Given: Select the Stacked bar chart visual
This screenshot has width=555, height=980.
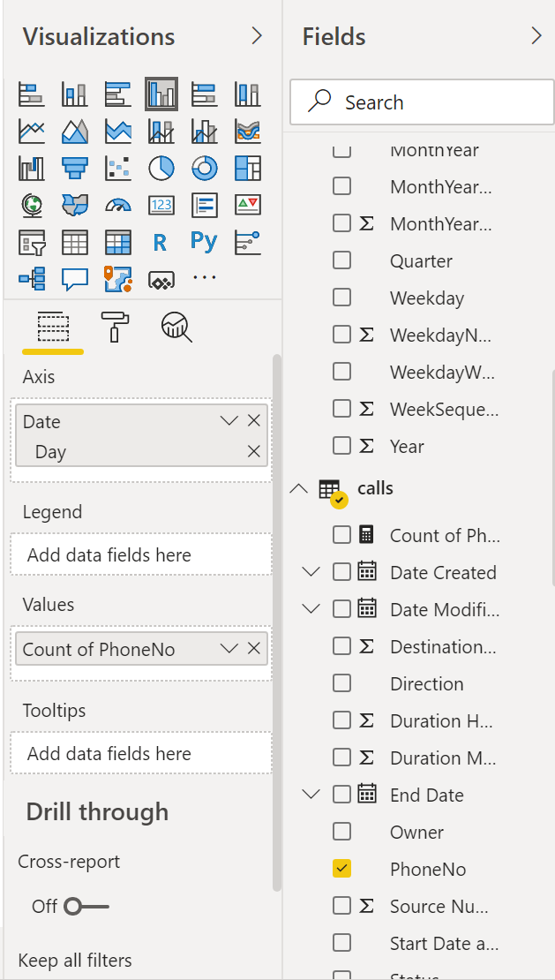Looking at the screenshot, I should click(31, 94).
